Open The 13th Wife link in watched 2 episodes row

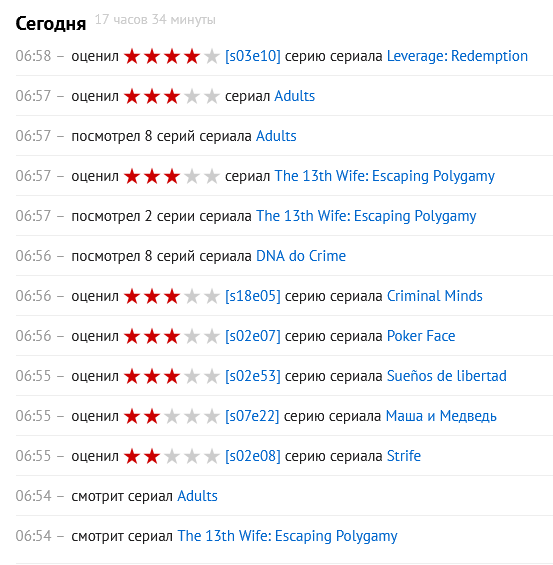click(x=366, y=216)
